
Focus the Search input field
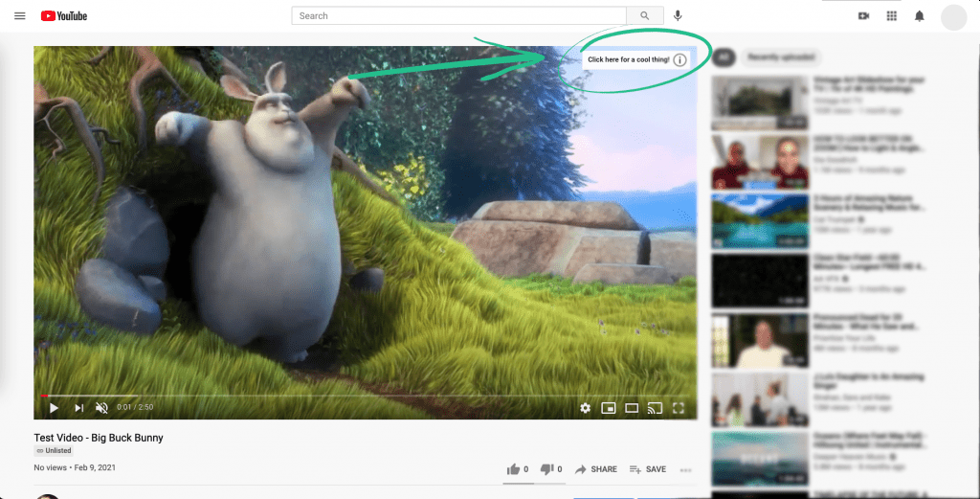click(458, 15)
